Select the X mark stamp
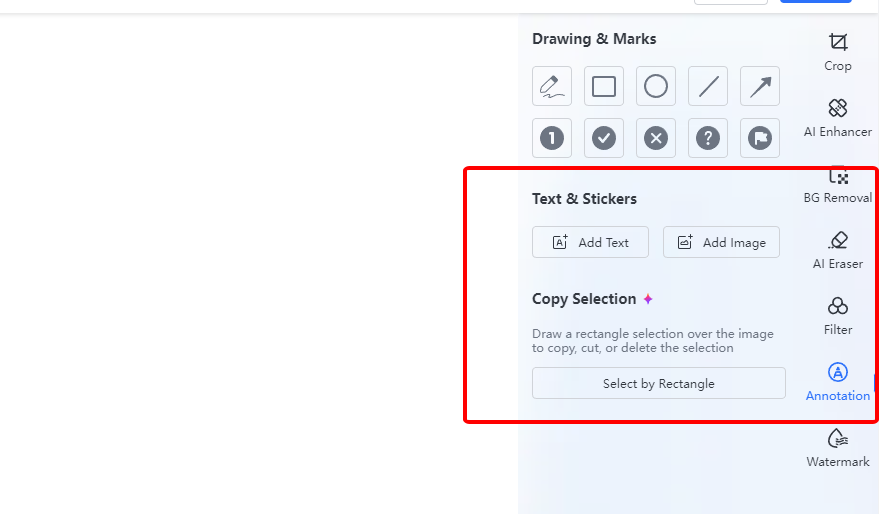Viewport: 879px width, 514px height. tap(656, 138)
